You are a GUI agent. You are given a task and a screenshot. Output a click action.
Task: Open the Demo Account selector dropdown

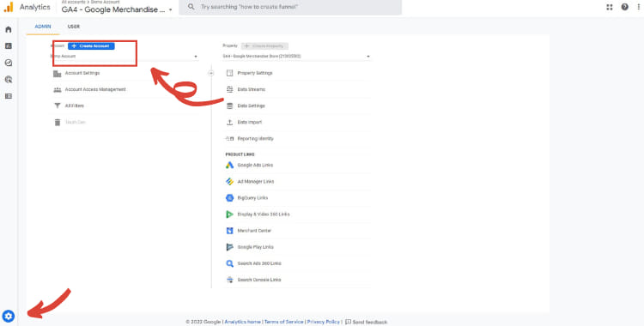[x=124, y=57]
